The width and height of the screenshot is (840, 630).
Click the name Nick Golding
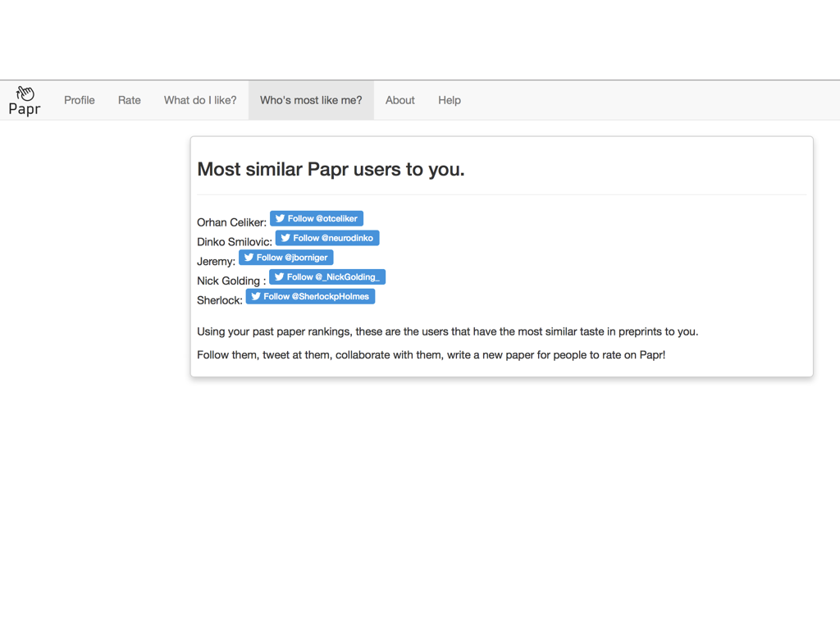(x=228, y=281)
